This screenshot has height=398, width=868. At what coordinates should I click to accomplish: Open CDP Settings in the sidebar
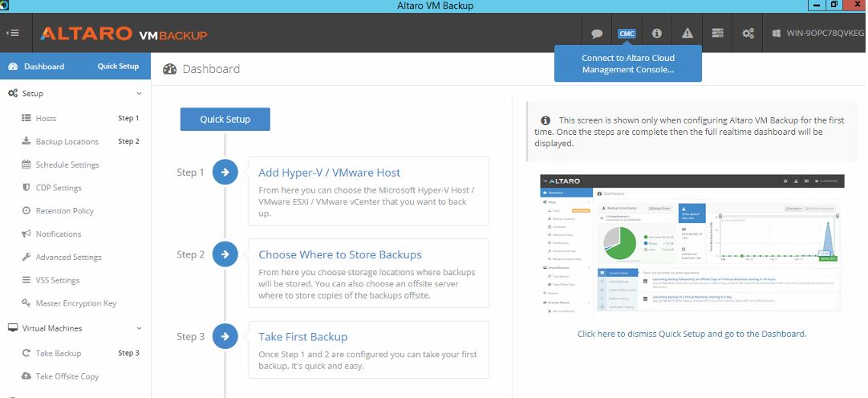(x=59, y=189)
